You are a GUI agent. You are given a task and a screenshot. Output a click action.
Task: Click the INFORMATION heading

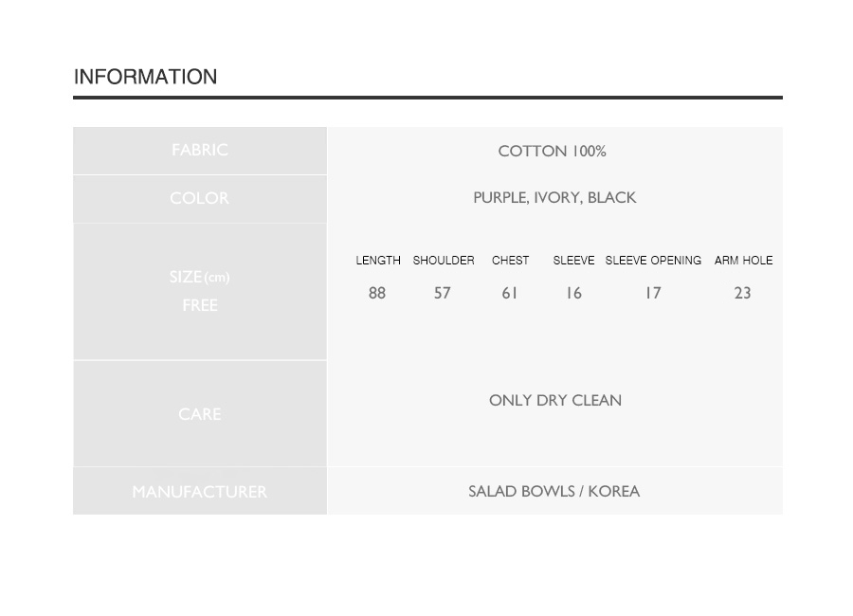(145, 77)
